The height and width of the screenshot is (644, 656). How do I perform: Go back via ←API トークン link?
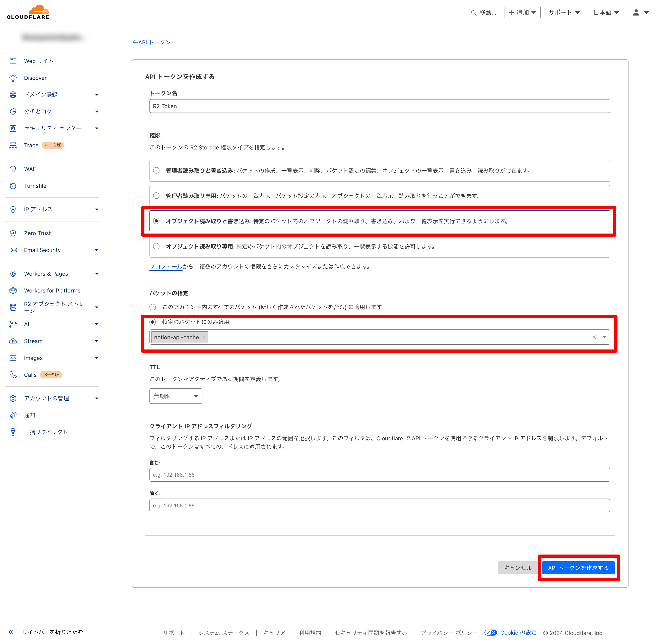(151, 43)
